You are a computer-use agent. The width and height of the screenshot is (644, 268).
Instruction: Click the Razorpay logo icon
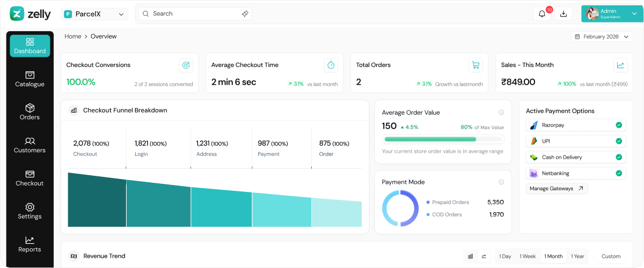pos(534,125)
